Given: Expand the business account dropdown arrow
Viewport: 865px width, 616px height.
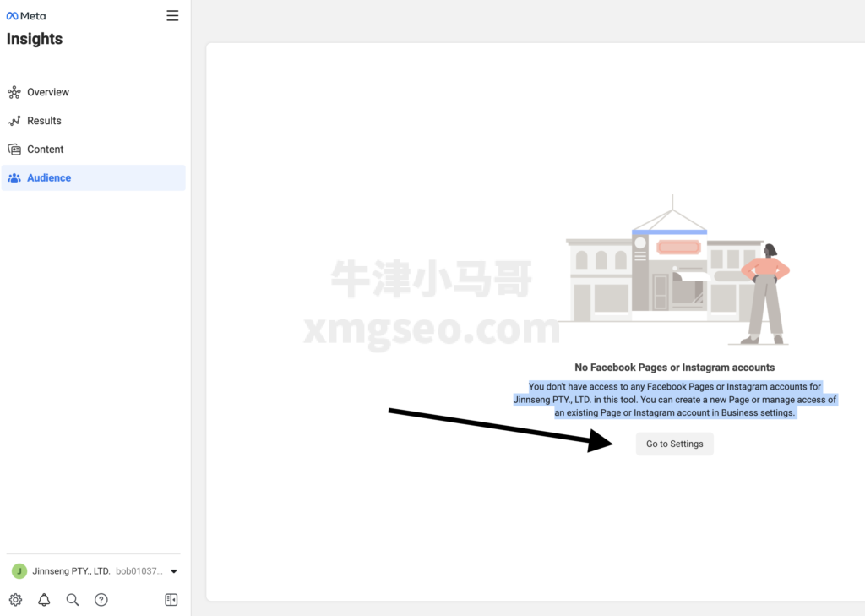Looking at the screenshot, I should [x=174, y=571].
